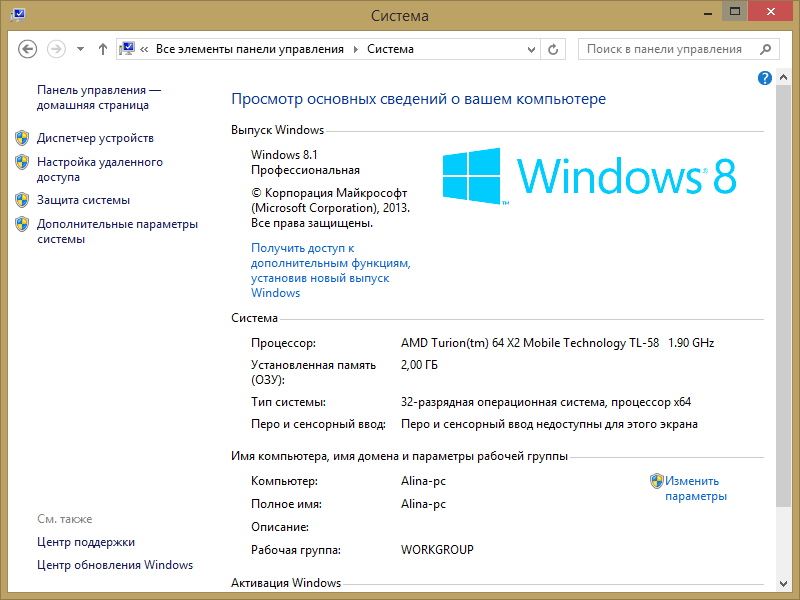The height and width of the screenshot is (600, 800).
Task: Minimize the Система window
Action: pyautogui.click(x=708, y=13)
